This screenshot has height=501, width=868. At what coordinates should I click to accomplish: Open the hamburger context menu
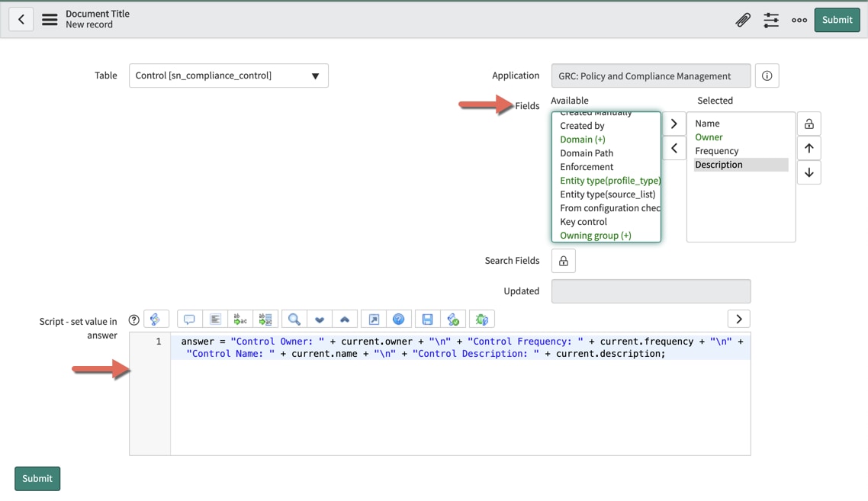click(x=50, y=19)
